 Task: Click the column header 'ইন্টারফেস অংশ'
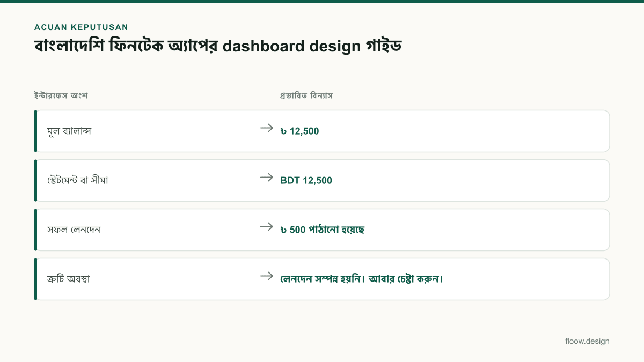pos(61,95)
